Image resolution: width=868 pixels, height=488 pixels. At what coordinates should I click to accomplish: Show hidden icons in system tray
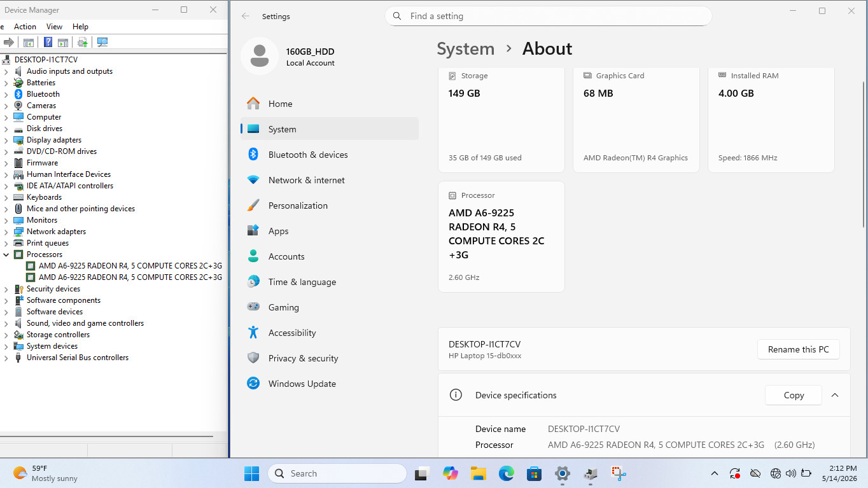pos(715,473)
